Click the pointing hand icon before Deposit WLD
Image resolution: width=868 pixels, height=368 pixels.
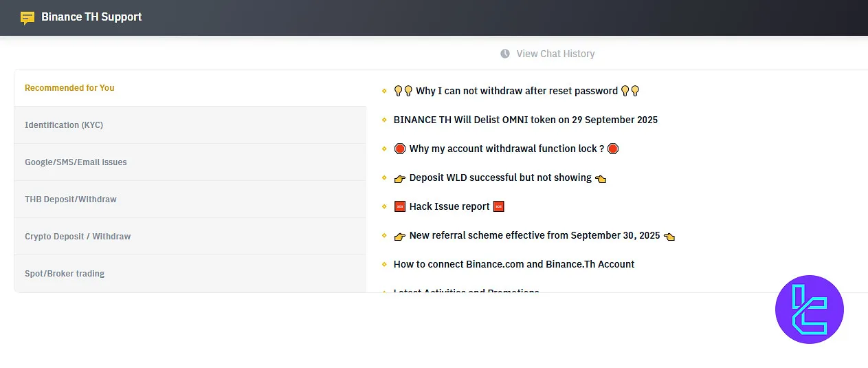click(x=400, y=177)
